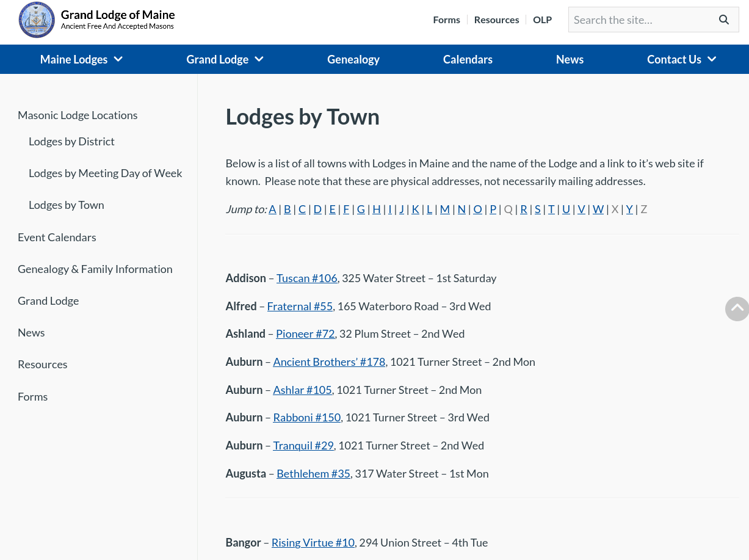This screenshot has width=749, height=560.
Task: Open Genealogy & Family Information in sidebar
Action: [95, 269]
